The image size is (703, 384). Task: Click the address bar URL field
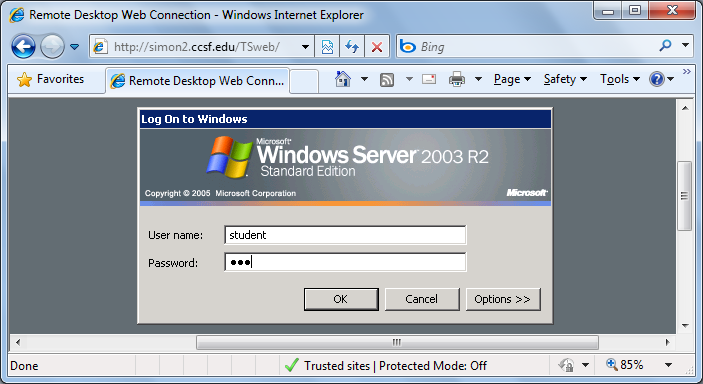click(202, 47)
